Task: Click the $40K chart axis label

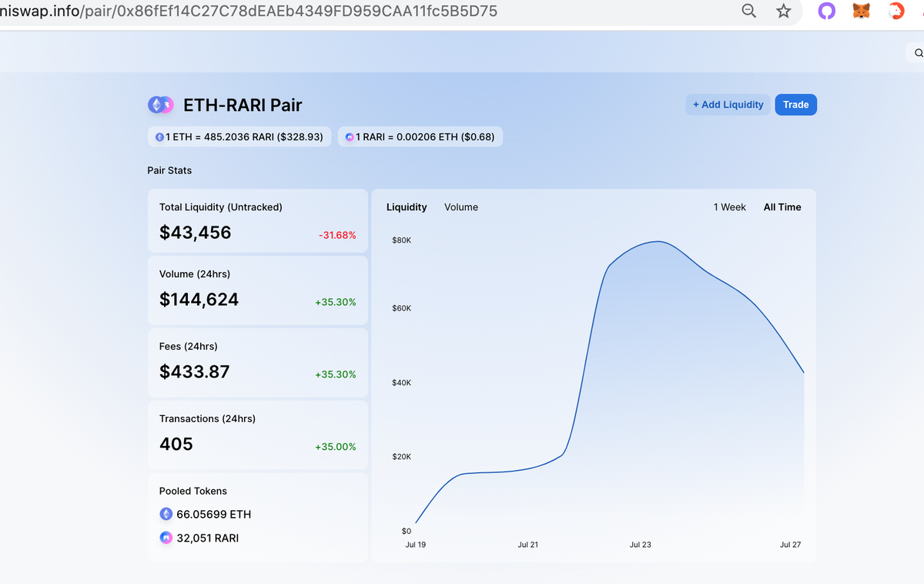Action: pos(401,382)
